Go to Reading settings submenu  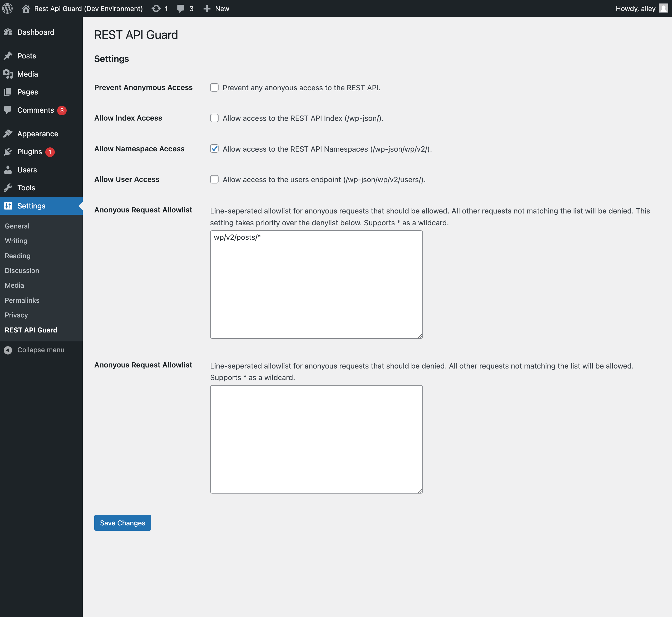click(18, 256)
